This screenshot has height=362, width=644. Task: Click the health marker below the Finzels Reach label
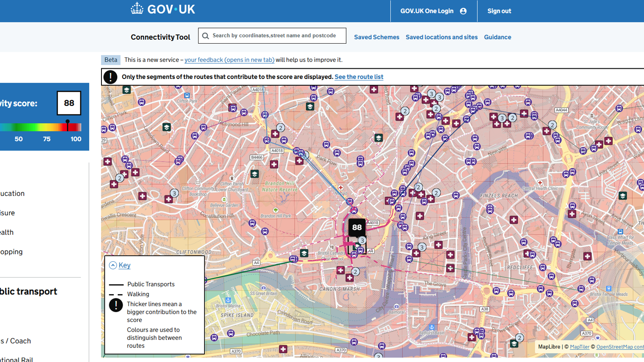(513, 220)
